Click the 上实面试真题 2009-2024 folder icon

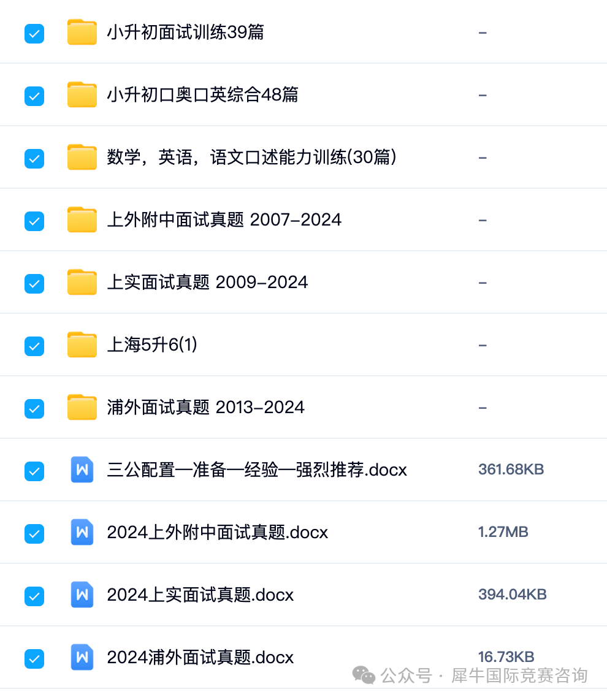(82, 282)
